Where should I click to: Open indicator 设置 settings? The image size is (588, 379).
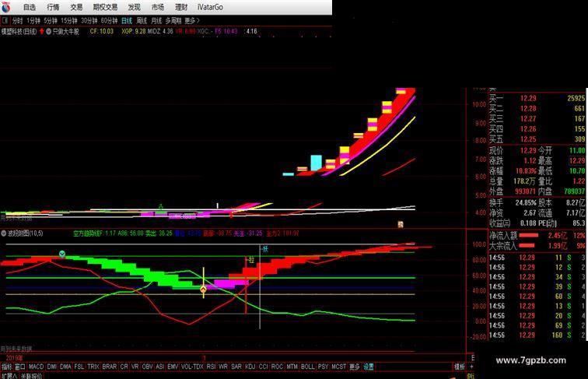pos(368,367)
